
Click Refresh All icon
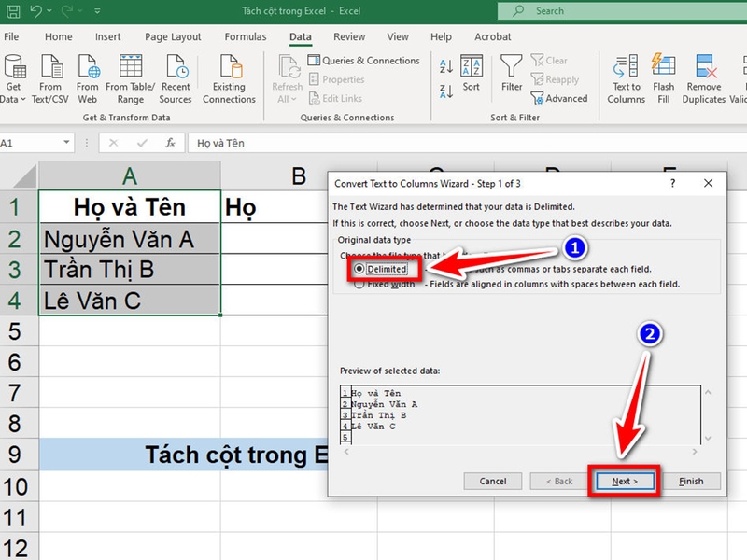[x=289, y=66]
